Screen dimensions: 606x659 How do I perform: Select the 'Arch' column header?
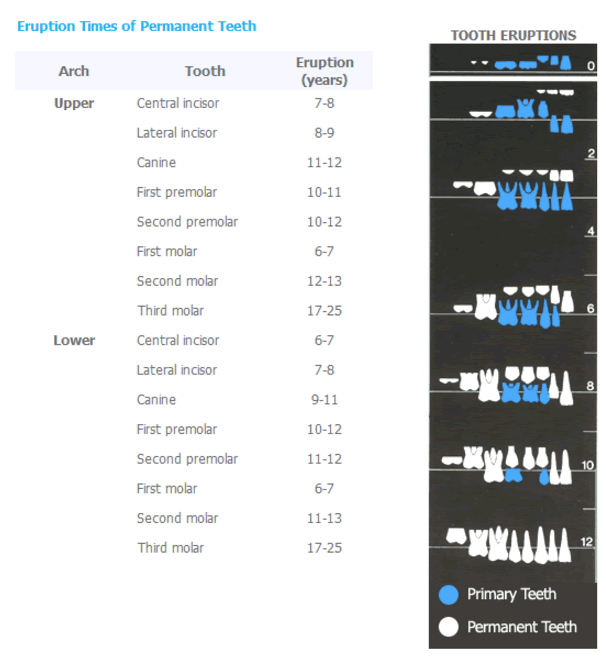(74, 71)
